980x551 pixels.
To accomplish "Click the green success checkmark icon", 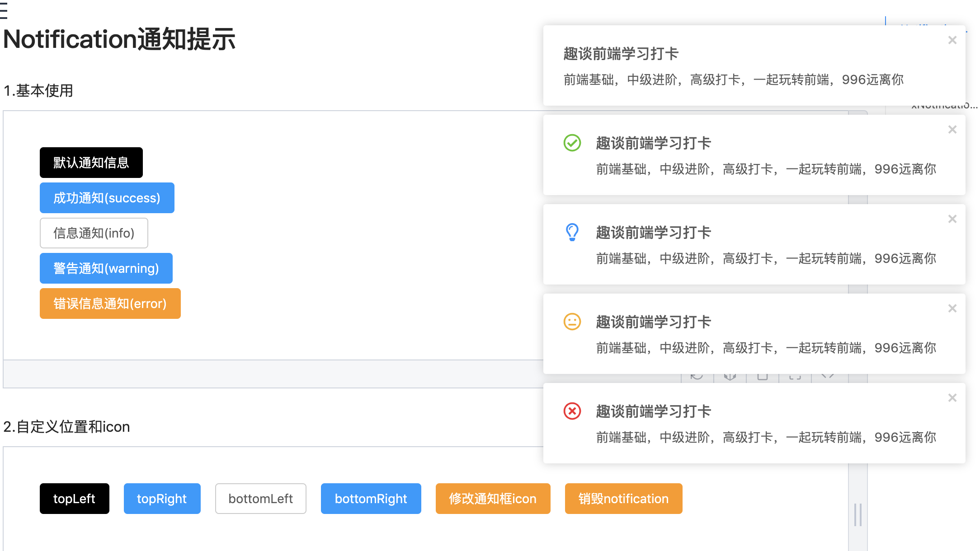I will [572, 143].
